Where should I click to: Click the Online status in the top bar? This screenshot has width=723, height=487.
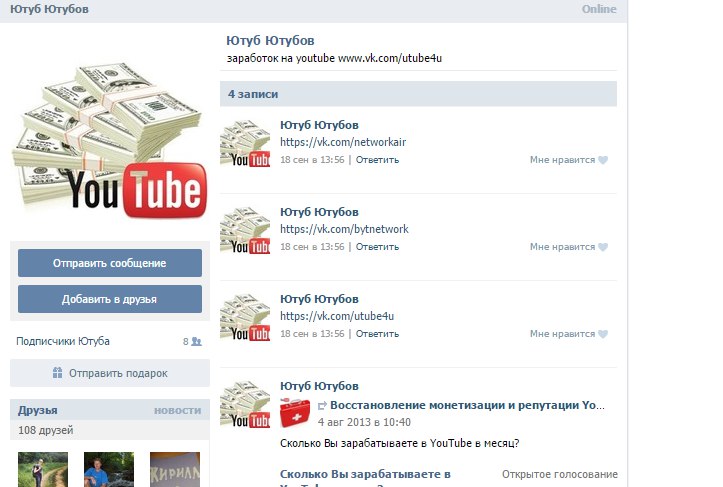(x=599, y=9)
